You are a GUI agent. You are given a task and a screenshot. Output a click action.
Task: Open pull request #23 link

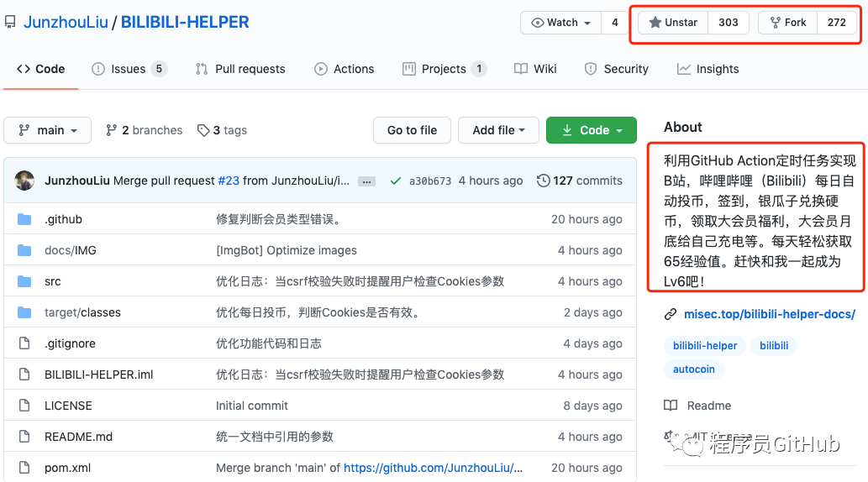(x=229, y=181)
